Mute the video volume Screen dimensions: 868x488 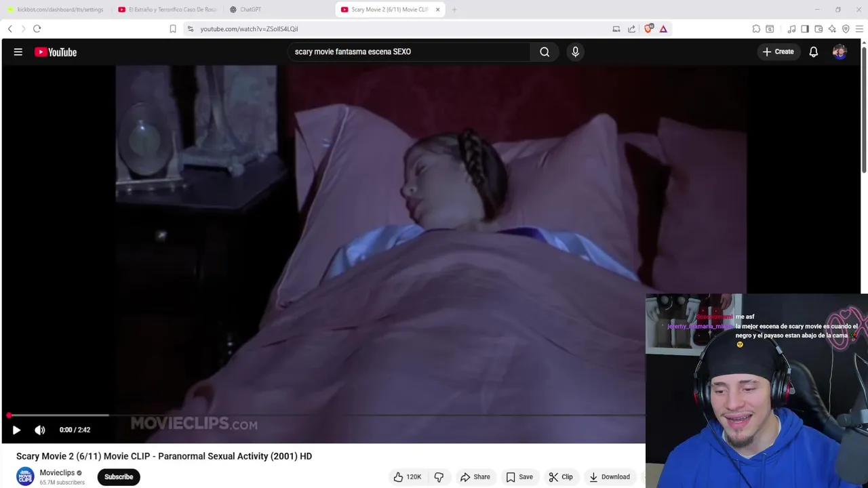click(40, 430)
